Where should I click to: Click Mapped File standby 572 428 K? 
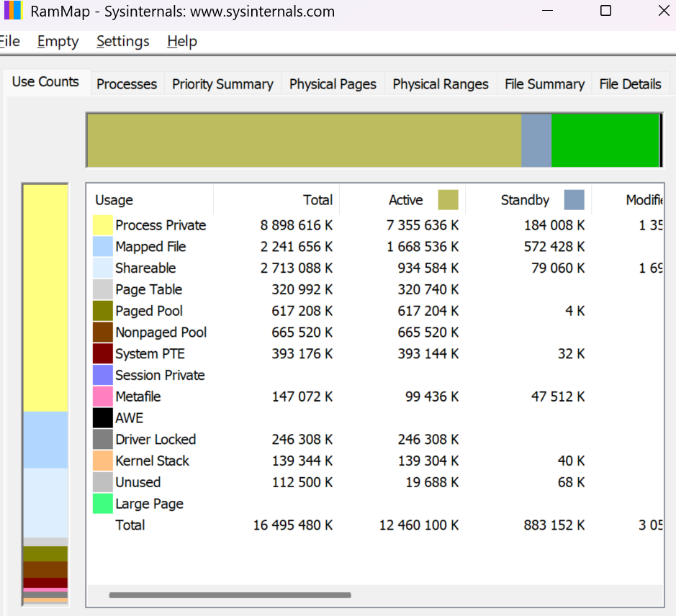554,247
